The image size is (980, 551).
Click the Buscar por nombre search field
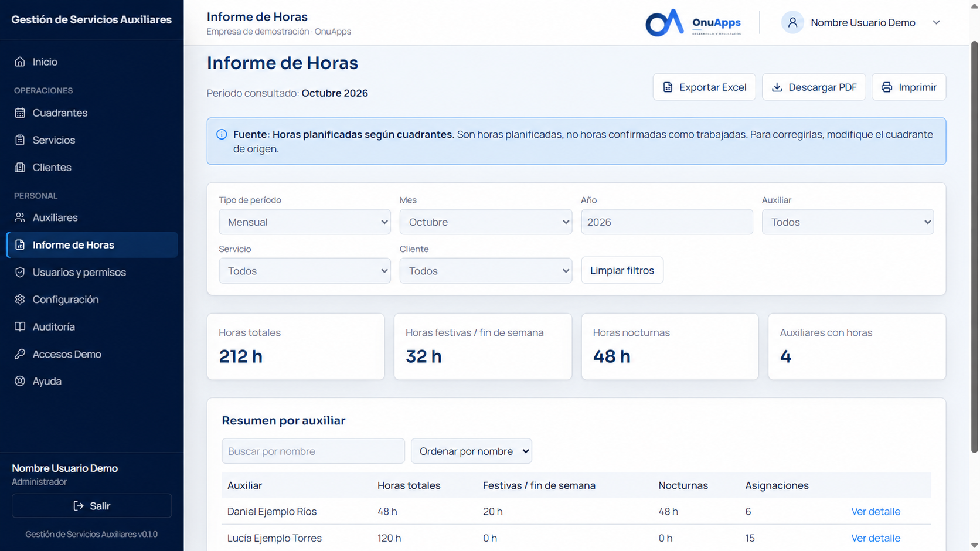tap(313, 451)
